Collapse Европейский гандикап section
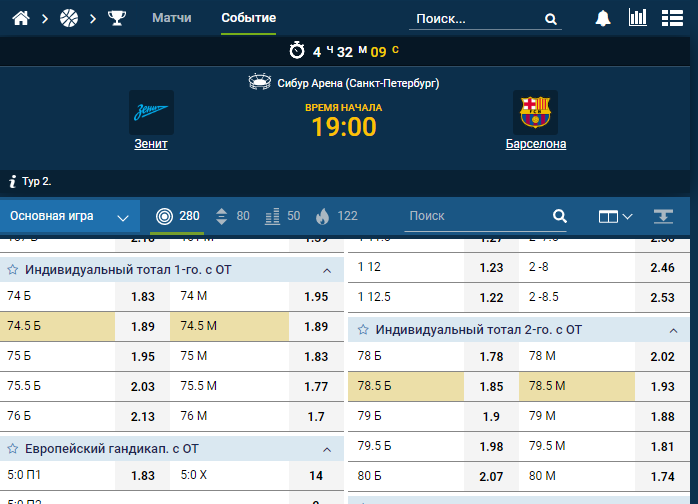698x504 pixels. pyautogui.click(x=327, y=449)
